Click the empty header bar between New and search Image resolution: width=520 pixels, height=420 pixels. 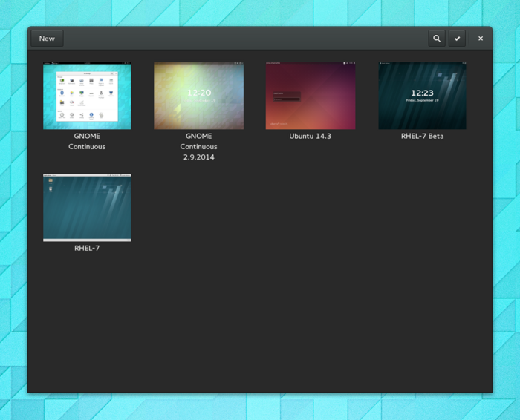point(245,39)
